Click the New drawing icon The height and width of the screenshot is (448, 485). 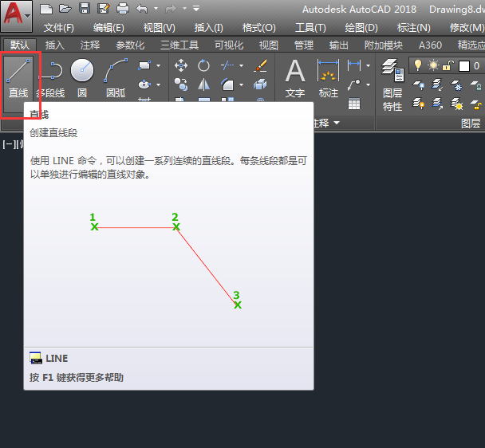[x=46, y=9]
